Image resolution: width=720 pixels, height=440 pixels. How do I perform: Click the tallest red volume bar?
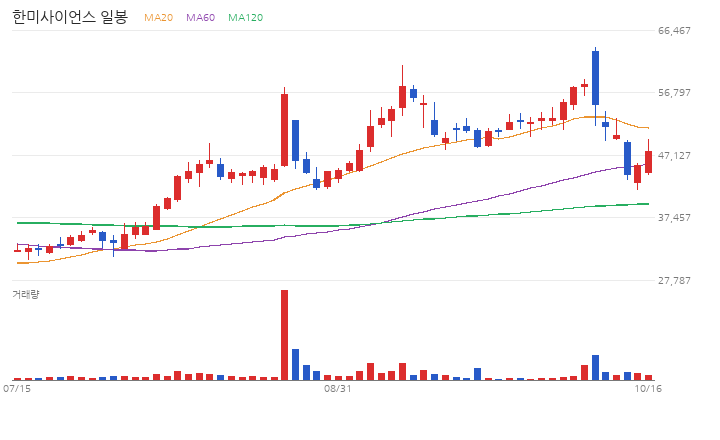click(285, 335)
